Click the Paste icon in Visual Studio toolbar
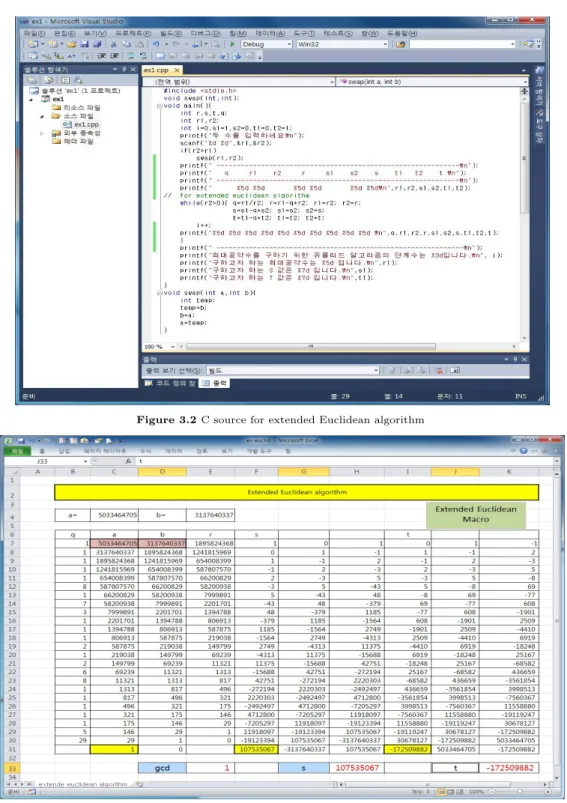 (138, 45)
